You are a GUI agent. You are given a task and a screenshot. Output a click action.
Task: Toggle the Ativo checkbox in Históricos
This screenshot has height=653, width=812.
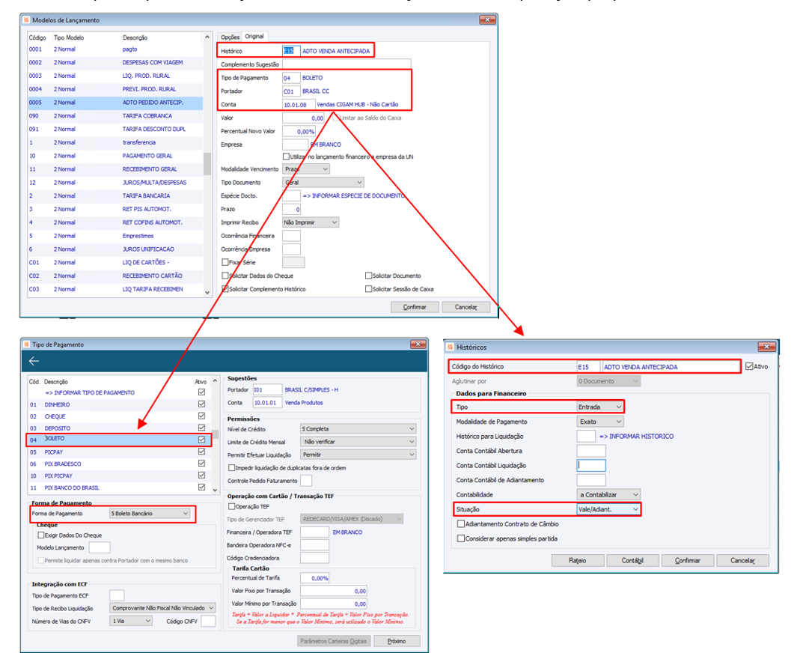coord(749,366)
